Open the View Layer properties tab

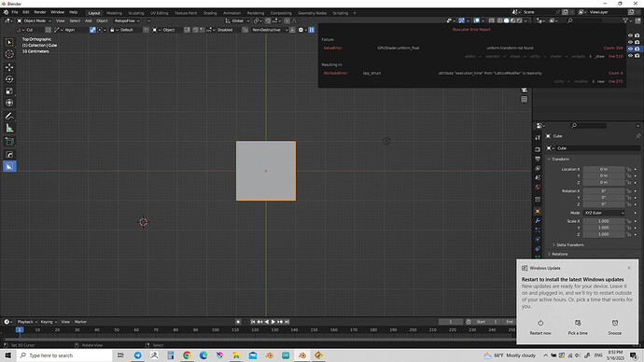click(x=538, y=168)
